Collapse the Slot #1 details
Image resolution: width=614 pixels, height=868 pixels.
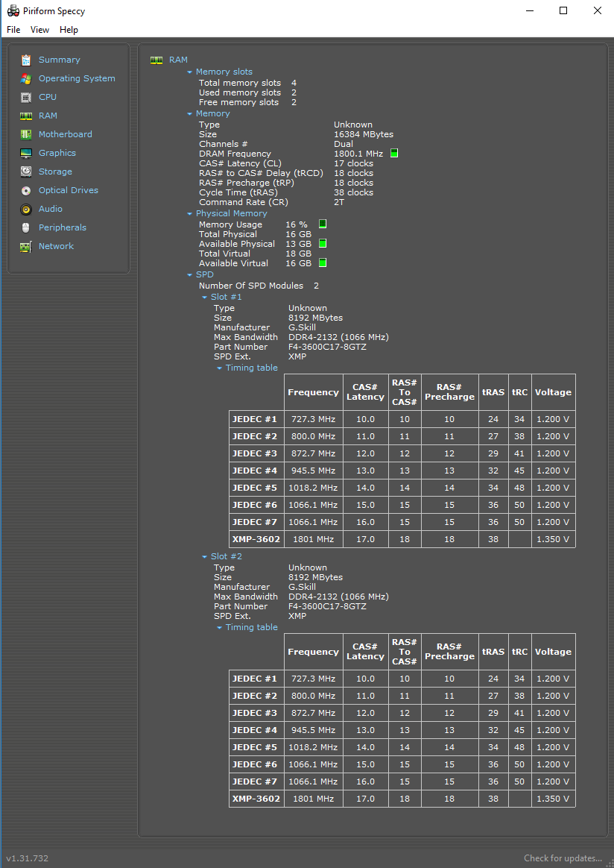(x=205, y=298)
